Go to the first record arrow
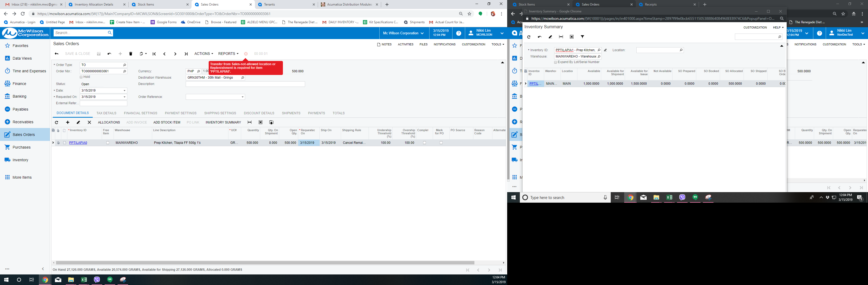868x285 pixels. point(154,54)
